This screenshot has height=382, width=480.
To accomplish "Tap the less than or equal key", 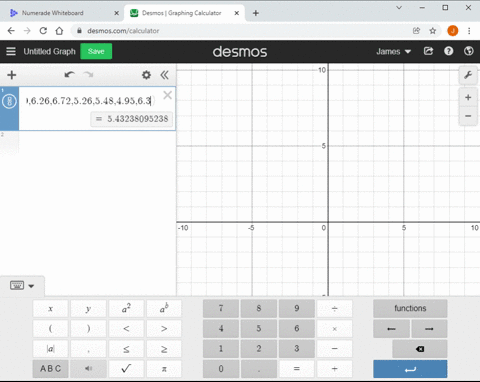I will 126,349.
